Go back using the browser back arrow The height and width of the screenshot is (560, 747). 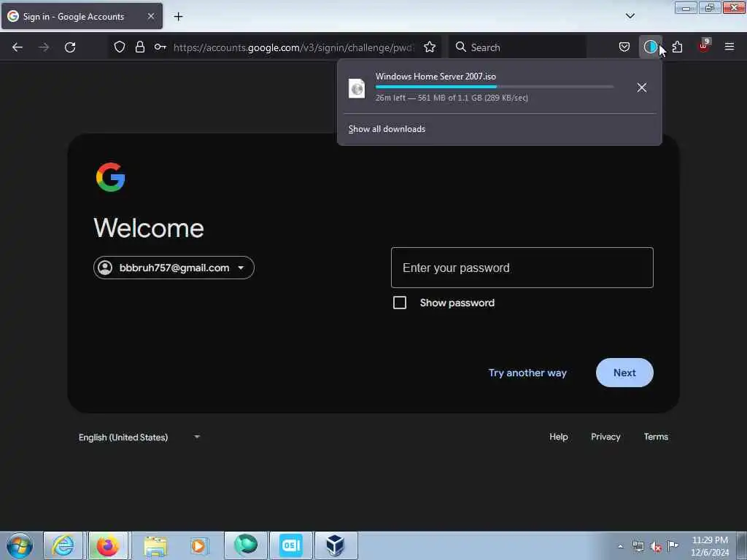pos(18,47)
